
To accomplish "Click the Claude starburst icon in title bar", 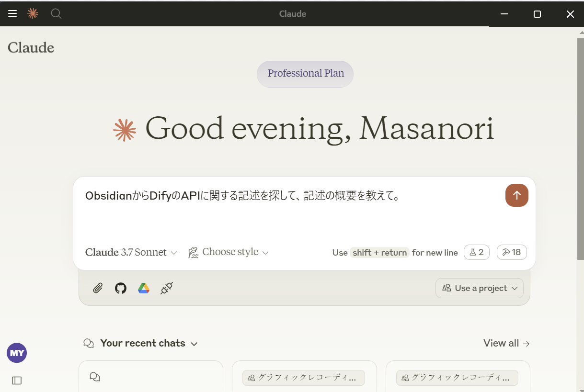I will (33, 14).
